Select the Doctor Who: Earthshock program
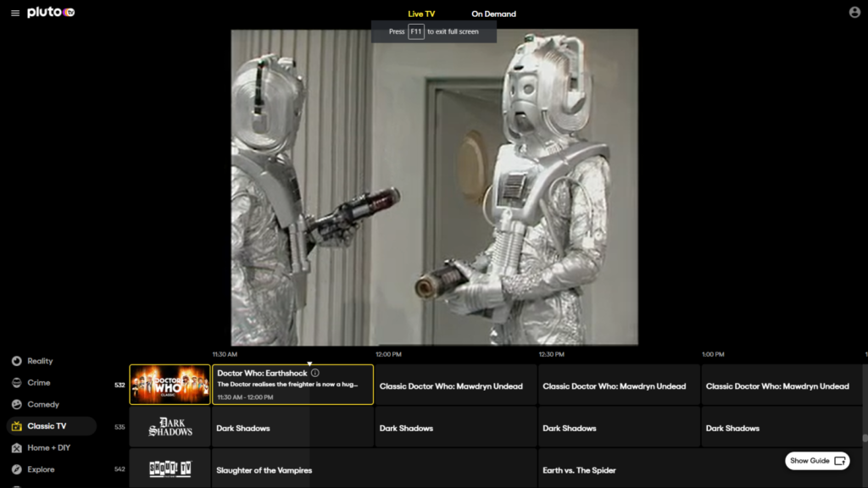This screenshot has height=488, width=868. pos(292,385)
